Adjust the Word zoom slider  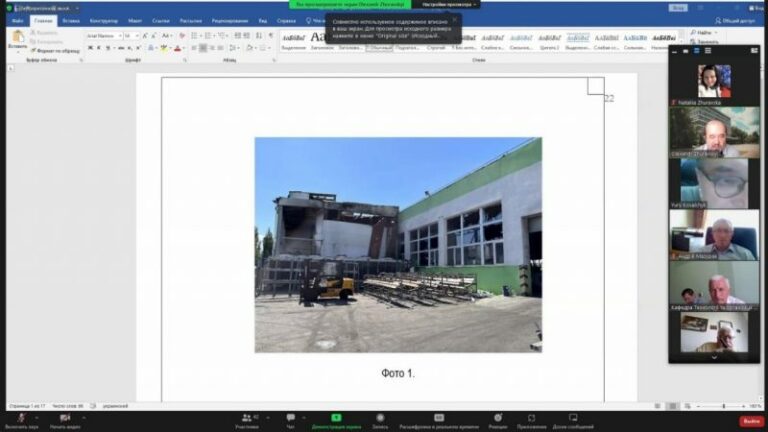(x=723, y=406)
